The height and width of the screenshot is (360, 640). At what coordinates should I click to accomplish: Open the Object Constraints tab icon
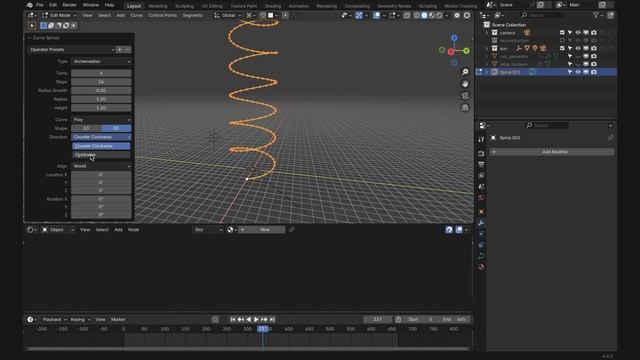click(481, 245)
